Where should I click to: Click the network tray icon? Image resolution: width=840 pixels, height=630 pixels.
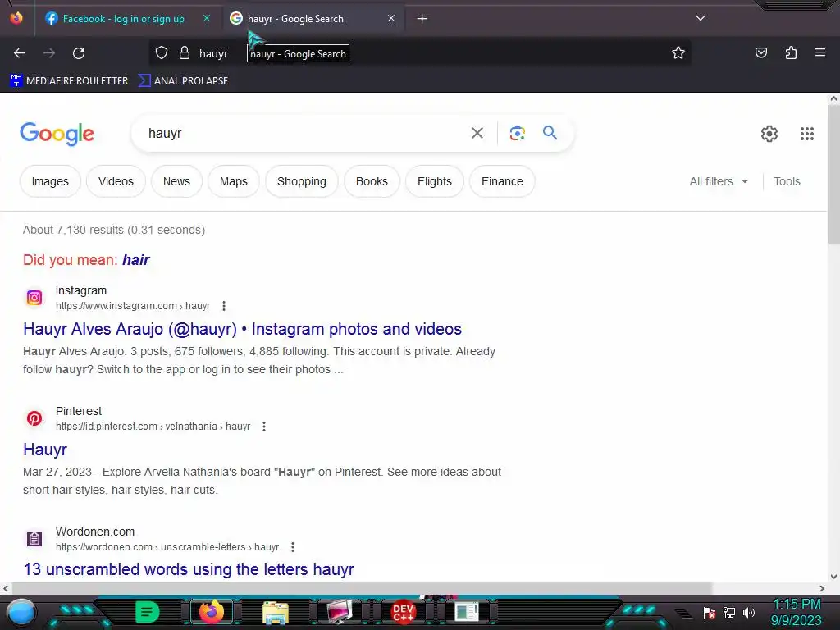(x=729, y=612)
